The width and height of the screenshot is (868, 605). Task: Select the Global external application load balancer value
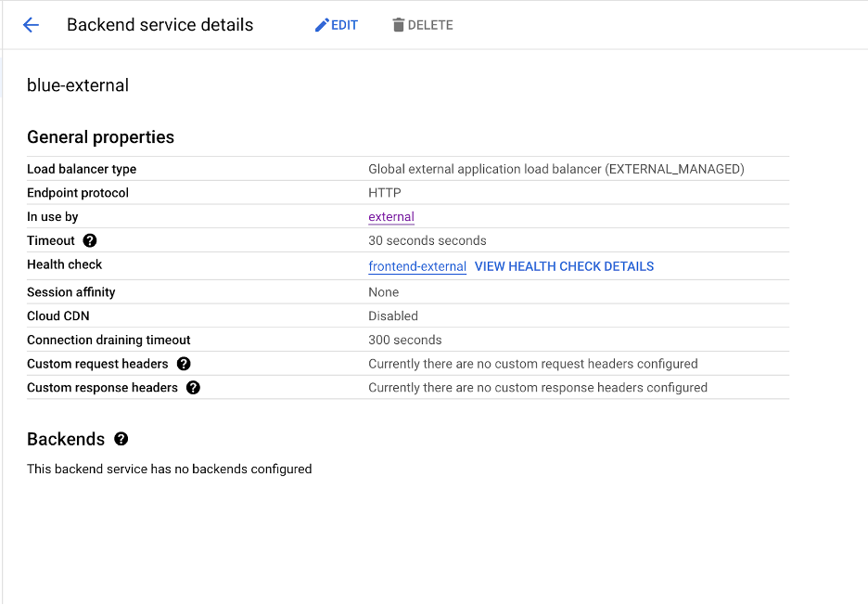pyautogui.click(x=555, y=169)
